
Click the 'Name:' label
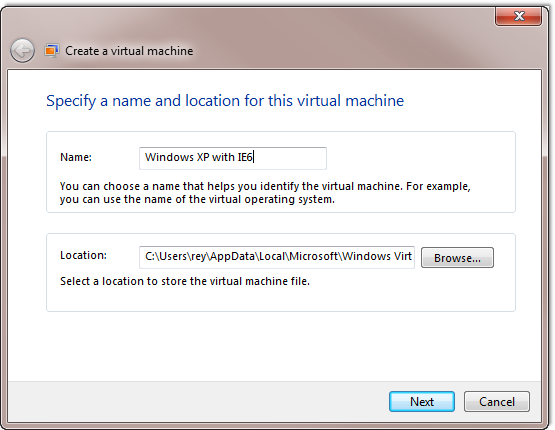point(76,157)
